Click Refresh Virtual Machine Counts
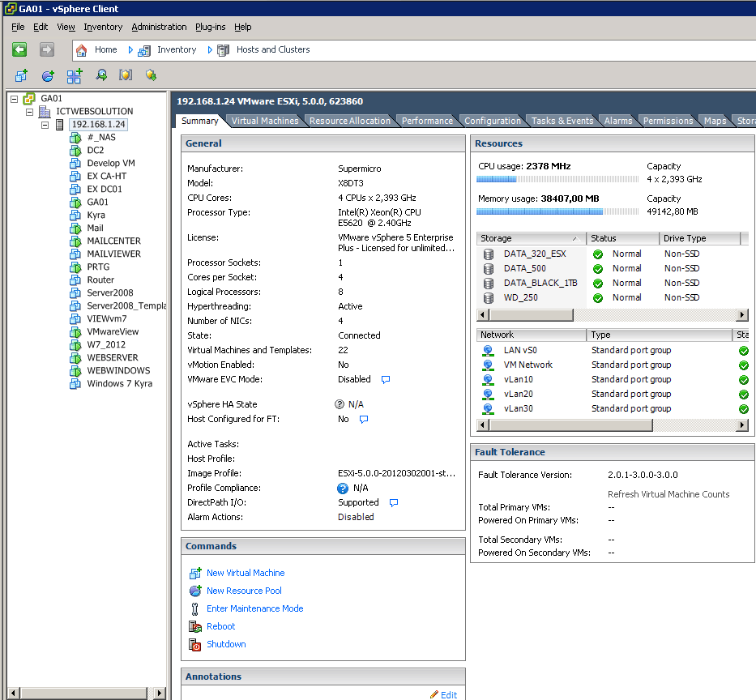The height and width of the screenshot is (700, 756). pyautogui.click(x=668, y=494)
